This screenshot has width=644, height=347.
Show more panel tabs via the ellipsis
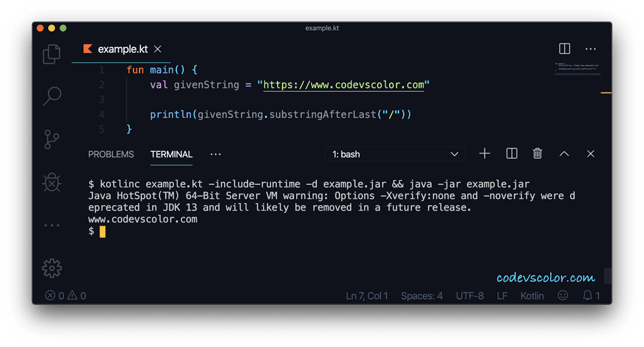coord(215,154)
